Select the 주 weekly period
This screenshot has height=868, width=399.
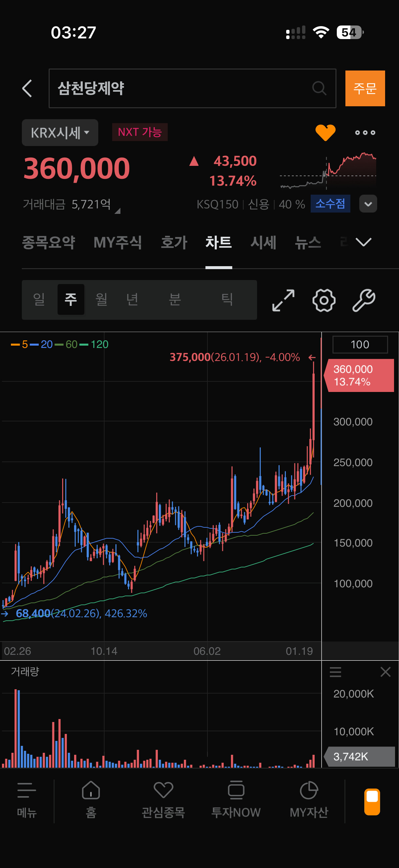pos(71,299)
